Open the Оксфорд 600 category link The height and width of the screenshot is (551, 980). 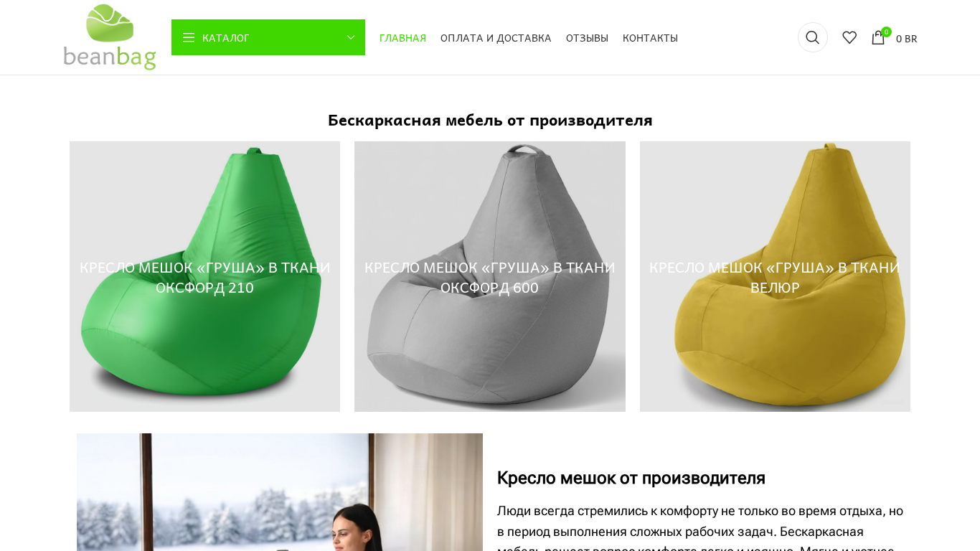point(490,277)
